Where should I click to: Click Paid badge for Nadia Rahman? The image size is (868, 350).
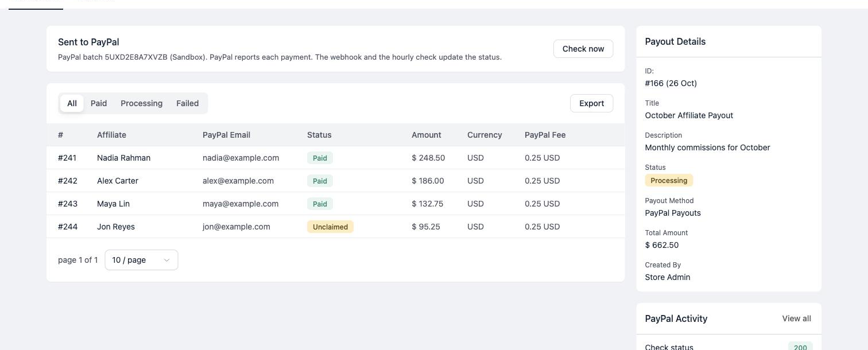320,158
